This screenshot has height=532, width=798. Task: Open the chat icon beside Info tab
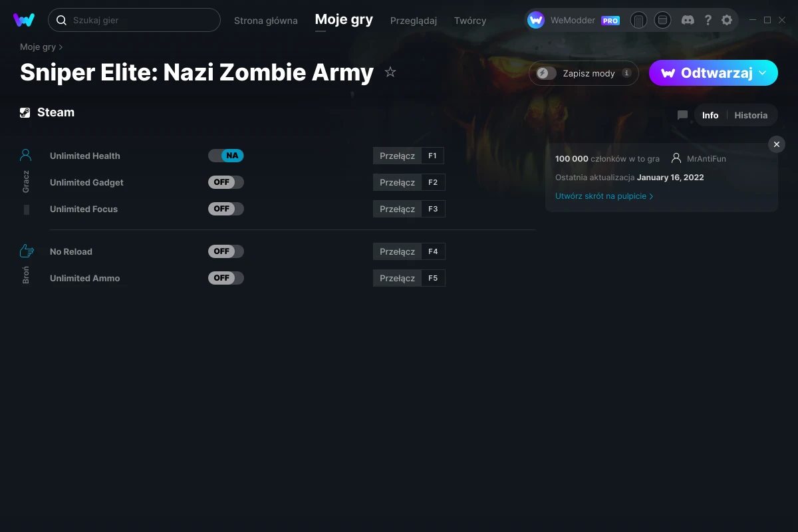click(x=682, y=115)
